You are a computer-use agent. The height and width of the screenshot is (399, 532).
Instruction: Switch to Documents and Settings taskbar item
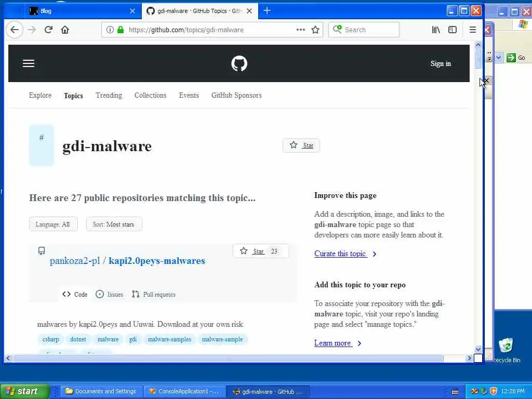point(101,391)
